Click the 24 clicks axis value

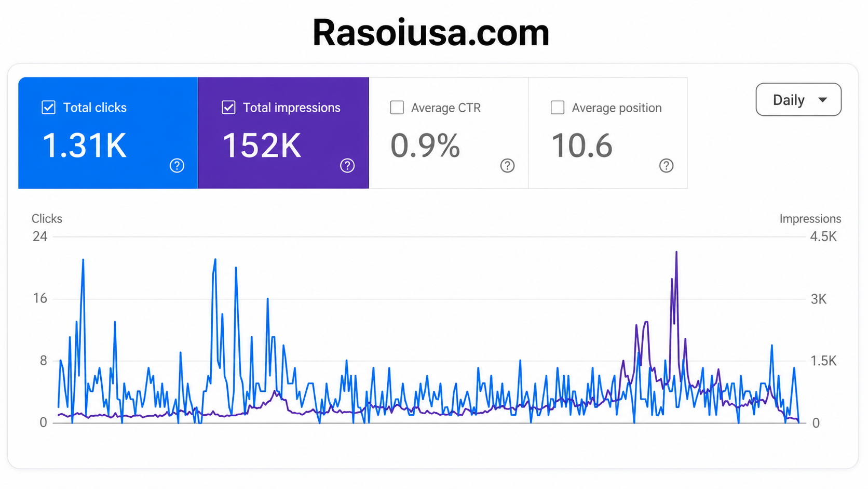[x=40, y=236]
